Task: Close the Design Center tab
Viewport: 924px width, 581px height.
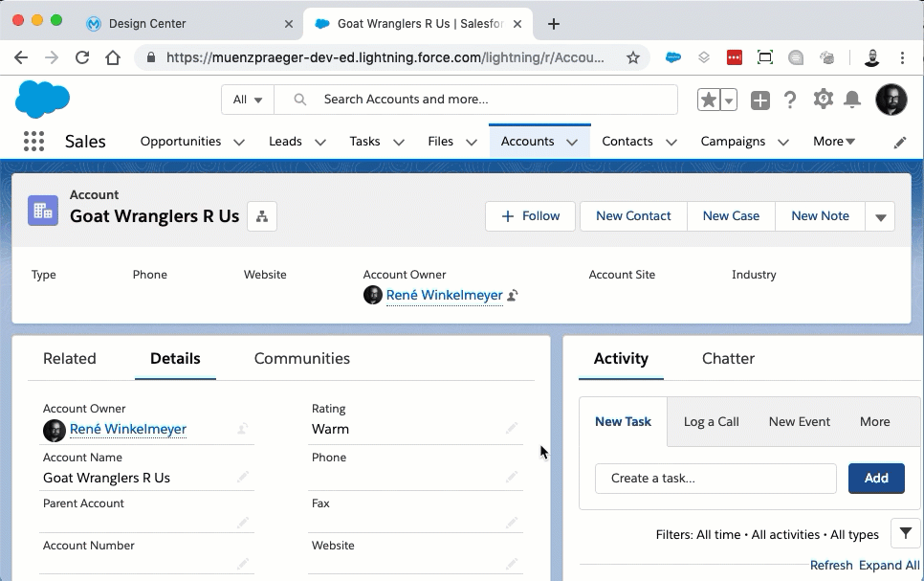Action: (x=289, y=24)
